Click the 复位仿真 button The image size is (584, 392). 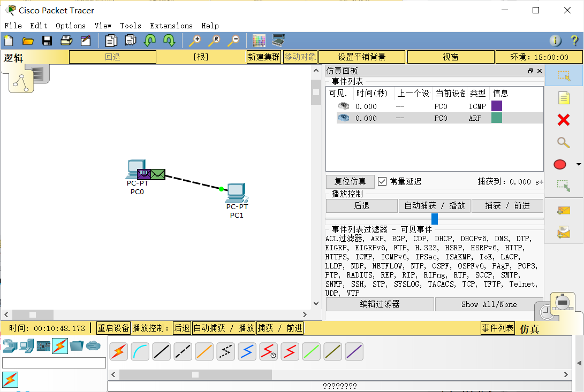point(350,181)
